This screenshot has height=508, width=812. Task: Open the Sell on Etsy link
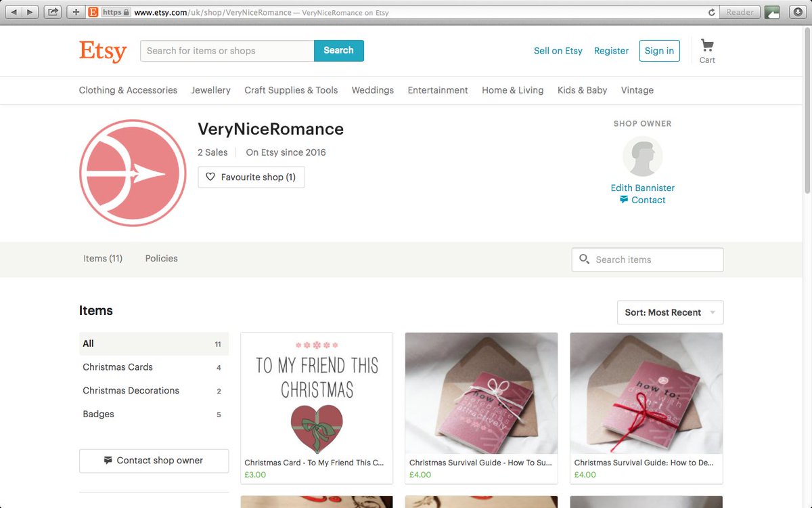point(558,51)
